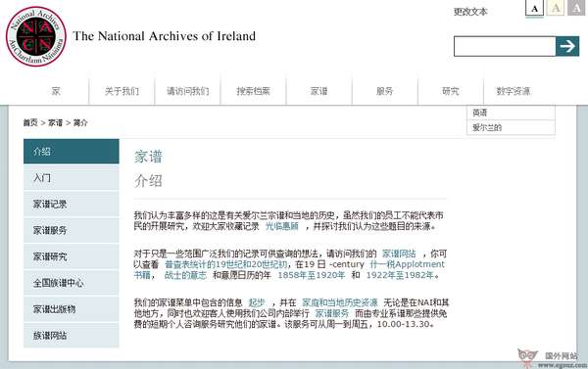Open the 关于我们 menu item
Viewport: 588px width, 369px height.
click(122, 91)
